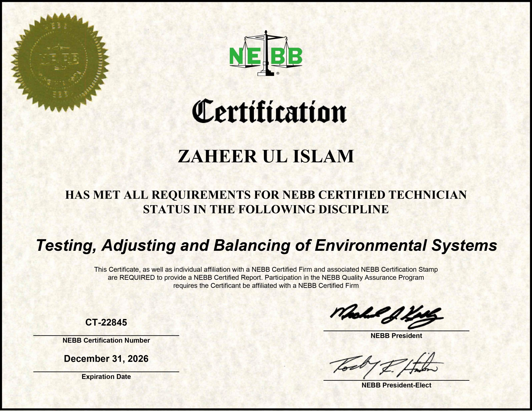Click STATUS IN THE FOLLOWING DISCIPLINE text
532x411 pixels.
coord(266,209)
